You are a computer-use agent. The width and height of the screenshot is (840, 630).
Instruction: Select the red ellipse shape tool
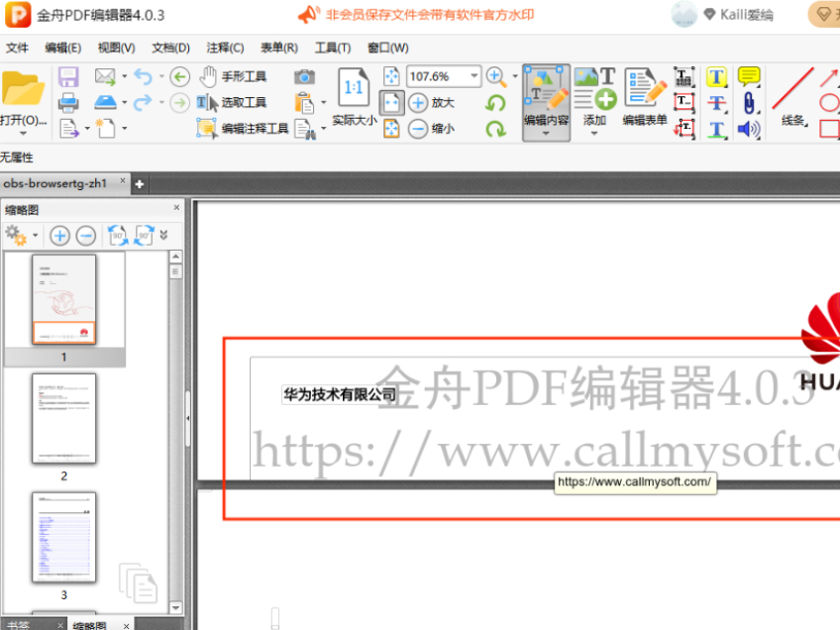click(830, 102)
